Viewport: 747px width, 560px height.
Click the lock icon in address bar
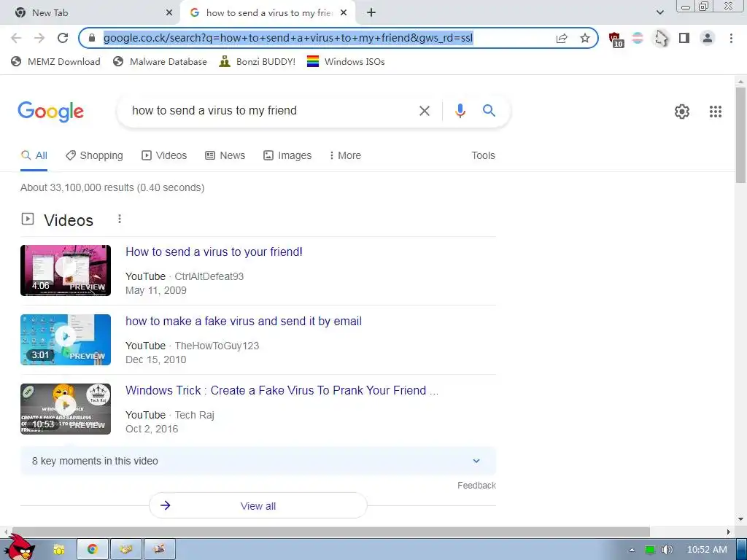click(x=92, y=38)
